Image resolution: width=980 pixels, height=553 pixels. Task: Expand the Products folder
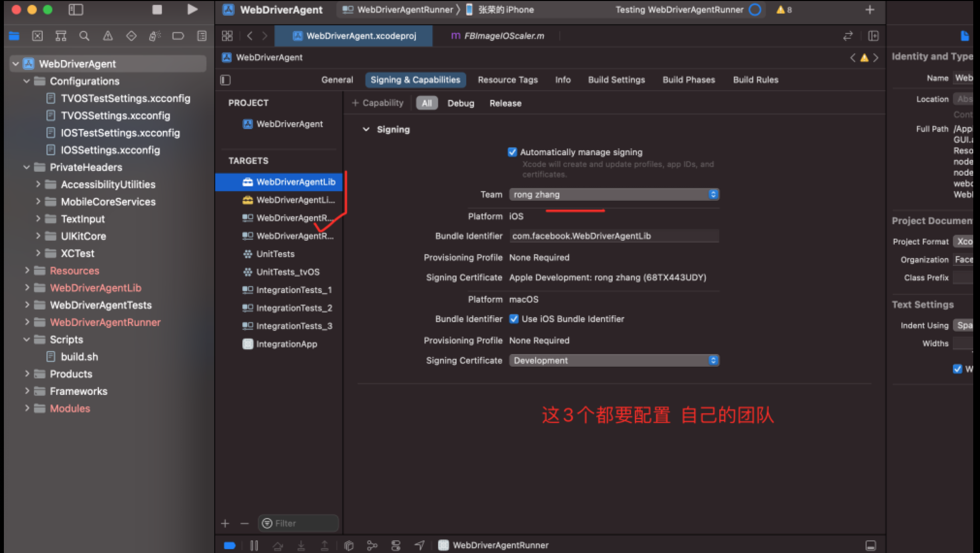(x=27, y=374)
